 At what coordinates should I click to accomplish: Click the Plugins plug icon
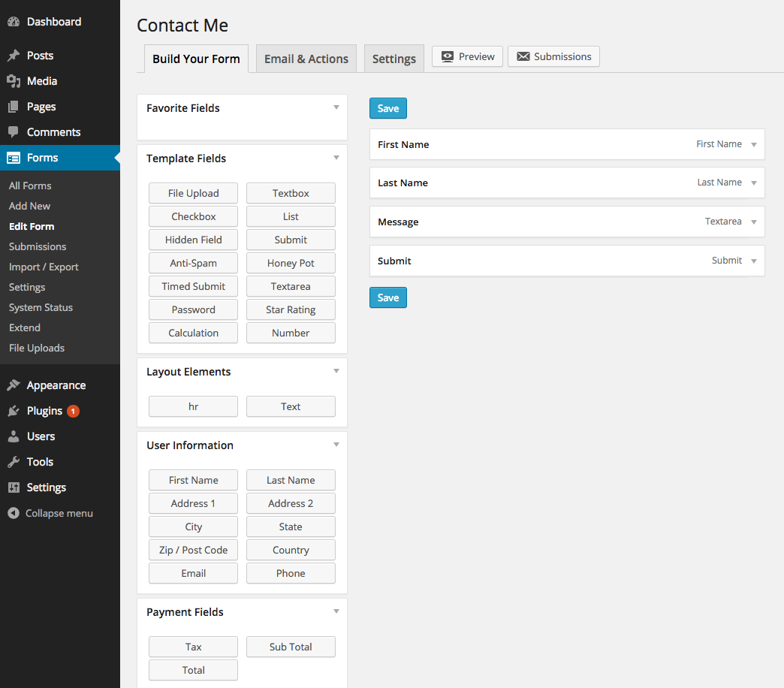[14, 411]
